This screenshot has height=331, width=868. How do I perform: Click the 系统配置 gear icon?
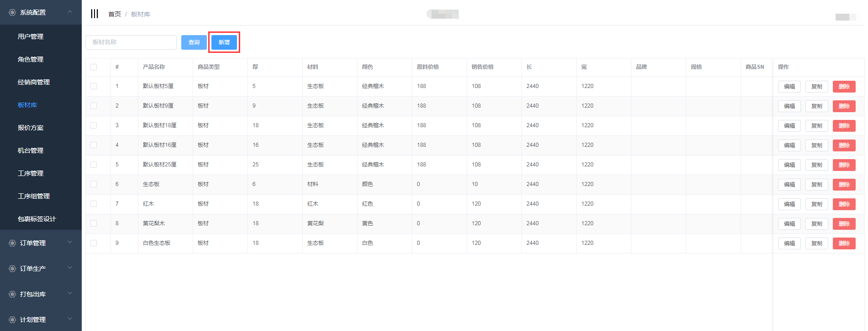pos(12,12)
